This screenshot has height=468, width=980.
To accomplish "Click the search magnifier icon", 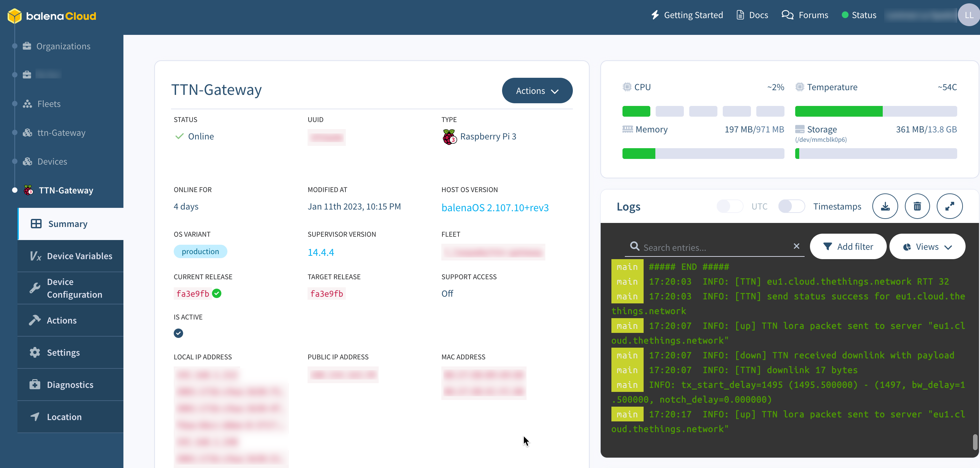I will point(635,246).
